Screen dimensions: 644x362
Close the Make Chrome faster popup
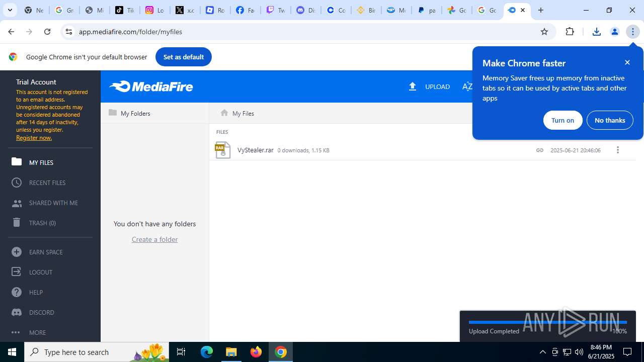[627, 62]
